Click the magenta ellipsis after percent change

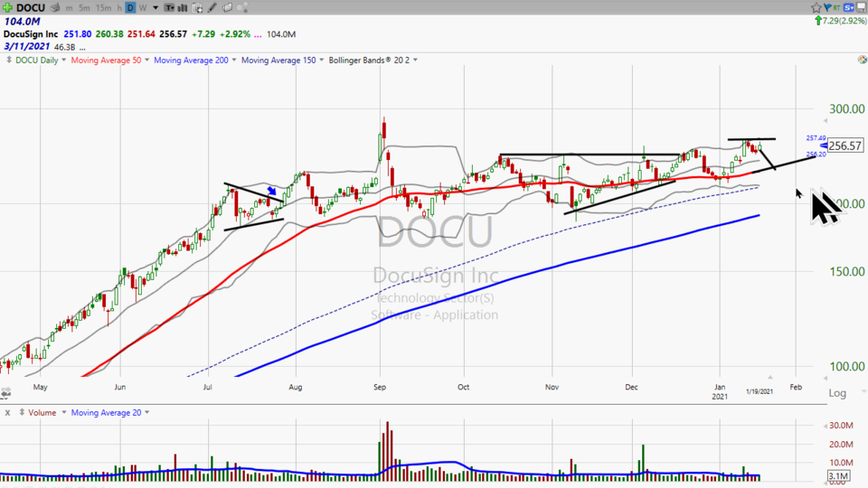(x=258, y=35)
